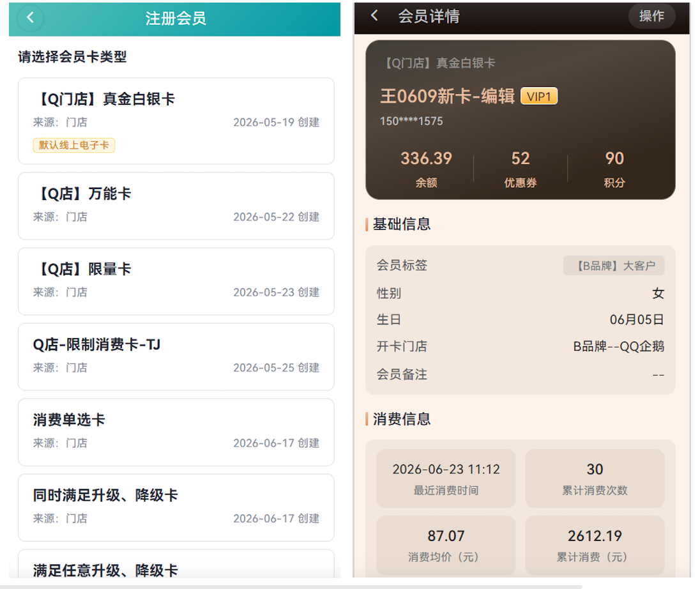The image size is (700, 589).
Task: Tap the back arrow on 会员详情 screen
Action: [374, 15]
